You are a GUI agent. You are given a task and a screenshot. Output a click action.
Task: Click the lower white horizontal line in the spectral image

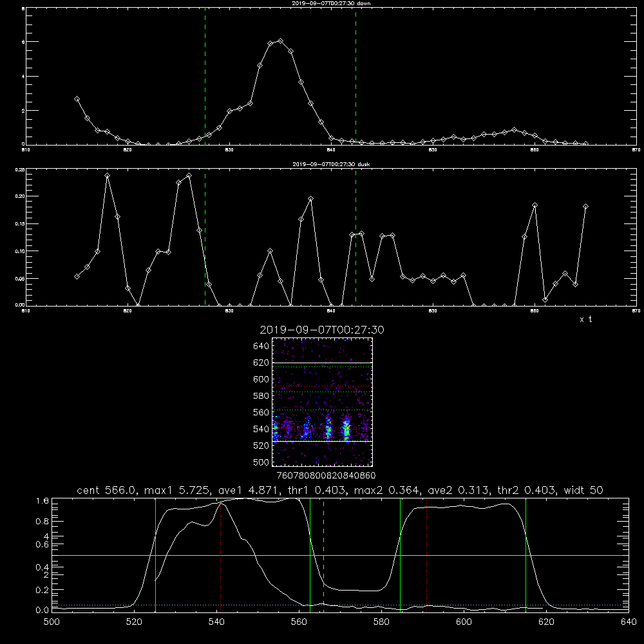(x=322, y=441)
